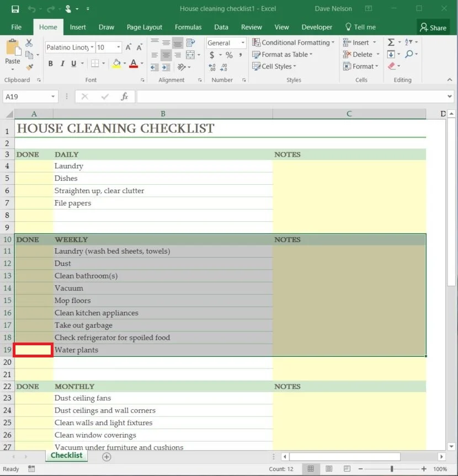
Task: Click the Save icon in title bar
Action: tap(15, 9)
